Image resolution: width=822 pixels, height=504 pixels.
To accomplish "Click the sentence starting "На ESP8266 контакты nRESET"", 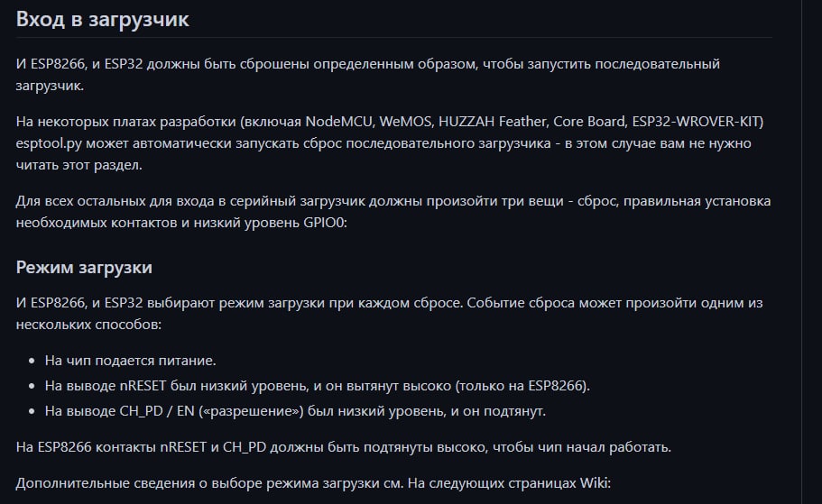I will point(343,447).
